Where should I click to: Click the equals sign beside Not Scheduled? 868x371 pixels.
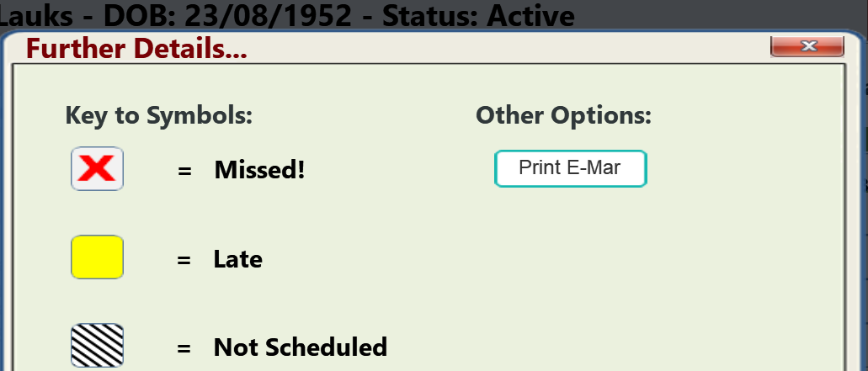point(184,347)
